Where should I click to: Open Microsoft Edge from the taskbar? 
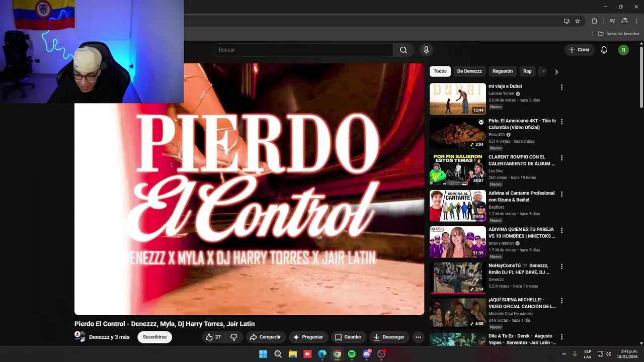click(322, 354)
